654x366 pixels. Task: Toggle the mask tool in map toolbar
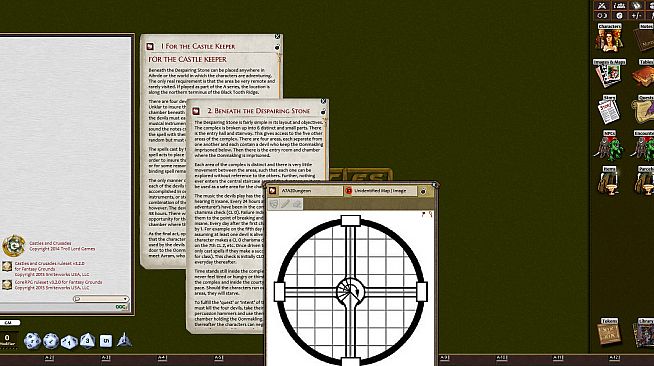274,204
